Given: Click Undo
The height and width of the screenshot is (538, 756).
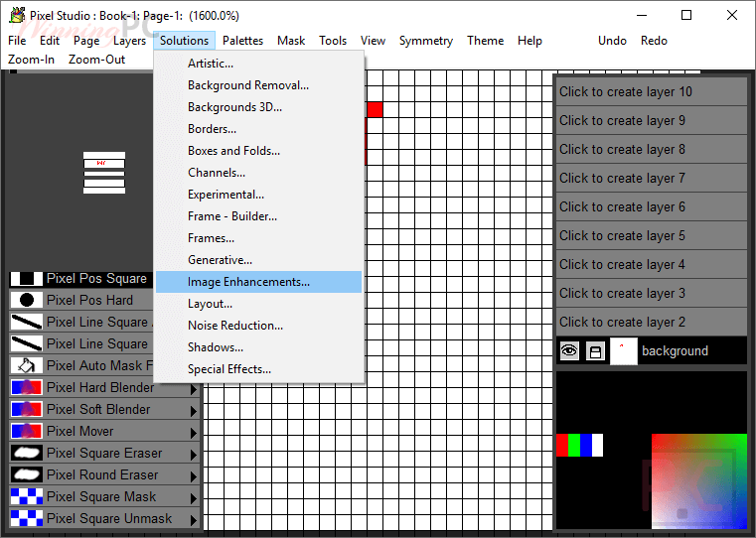Looking at the screenshot, I should (x=612, y=41).
